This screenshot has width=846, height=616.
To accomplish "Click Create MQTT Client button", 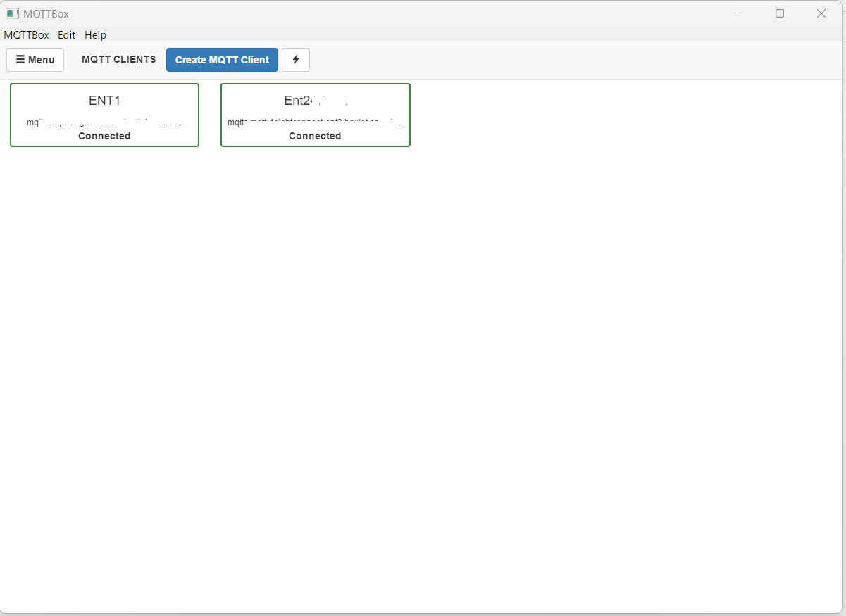I will [222, 60].
